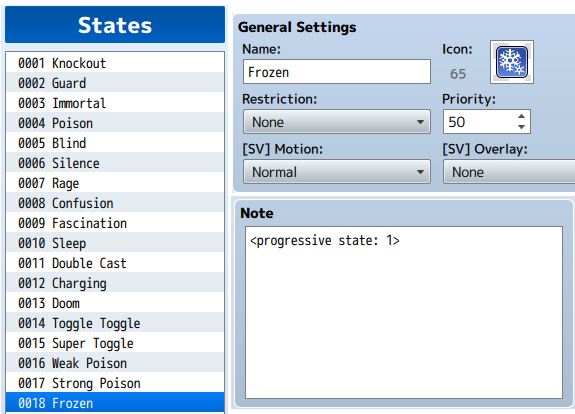
Task: Select 0017 Strong Poison
Action: [x=115, y=383]
